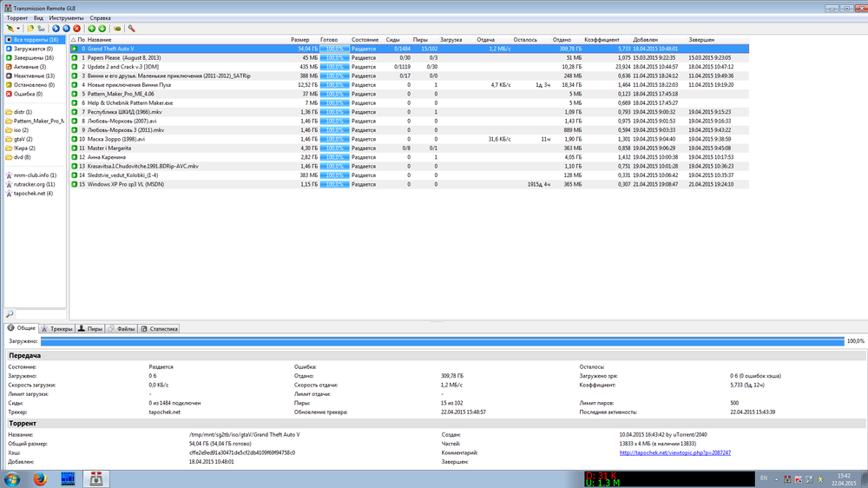Select the Grand Theft Auto V torrent row
Screen dimensions: 868x488
410,49
